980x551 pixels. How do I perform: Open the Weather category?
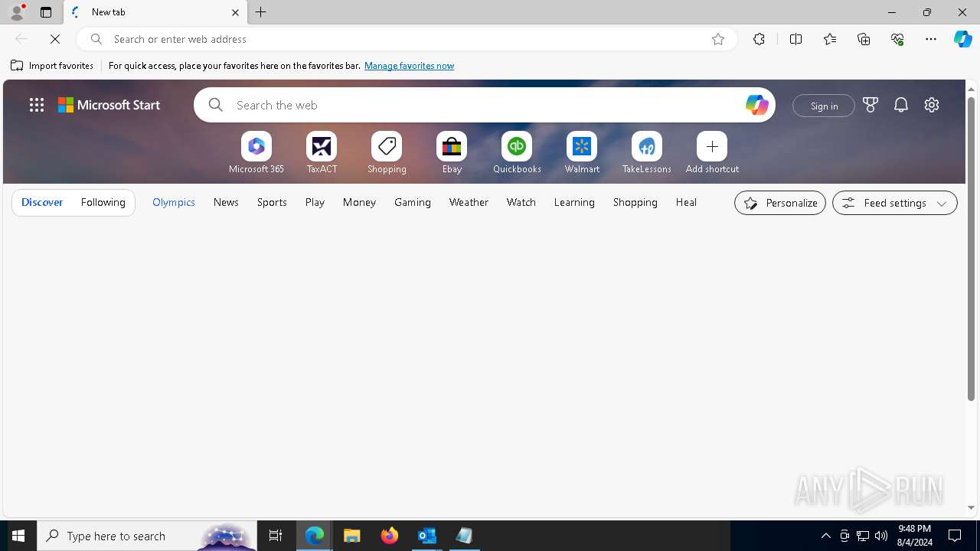coord(469,202)
